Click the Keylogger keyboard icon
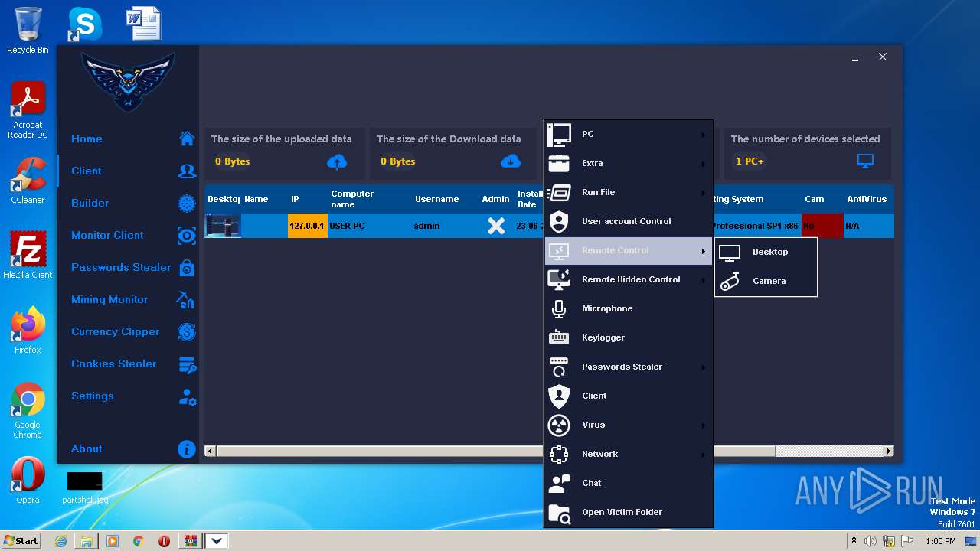Screen dimensions: 980x551 click(x=559, y=337)
